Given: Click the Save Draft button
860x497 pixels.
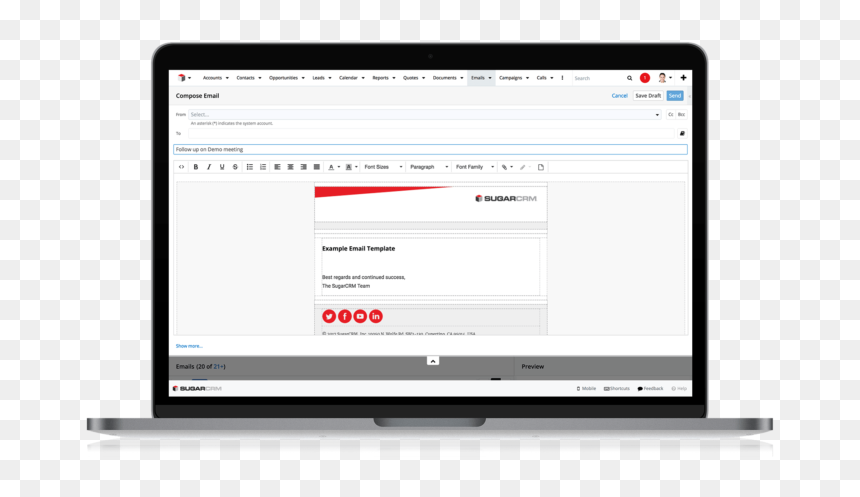Looking at the screenshot, I should click(x=648, y=95).
